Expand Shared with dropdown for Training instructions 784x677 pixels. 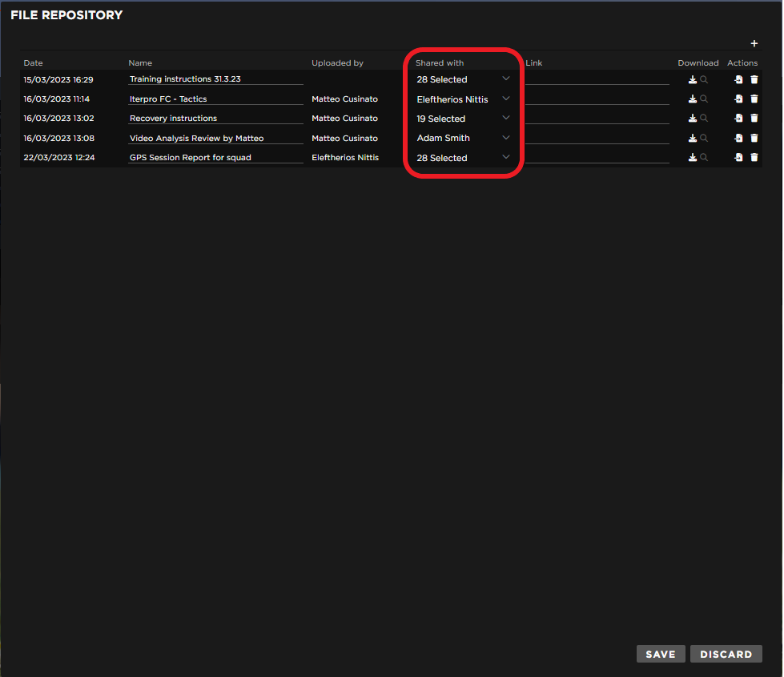[505, 79]
